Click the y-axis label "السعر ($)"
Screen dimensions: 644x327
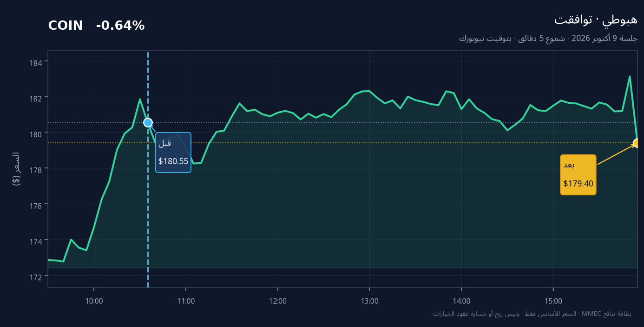tap(16, 169)
